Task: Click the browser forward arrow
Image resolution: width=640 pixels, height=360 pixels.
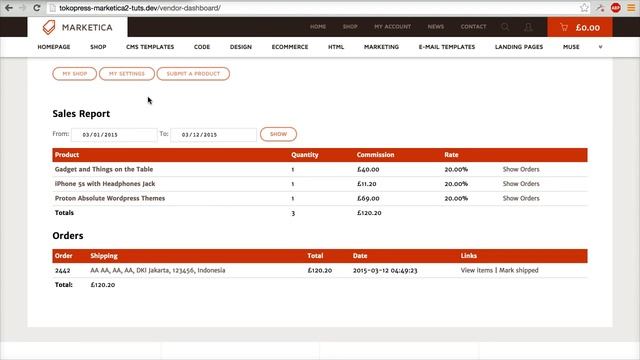Action: (x=22, y=8)
